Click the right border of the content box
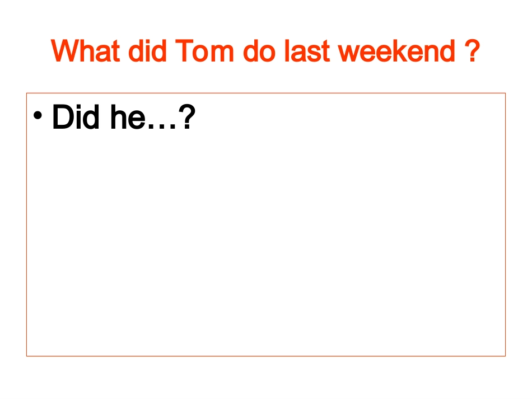The width and height of the screenshot is (532, 399). (x=505, y=224)
